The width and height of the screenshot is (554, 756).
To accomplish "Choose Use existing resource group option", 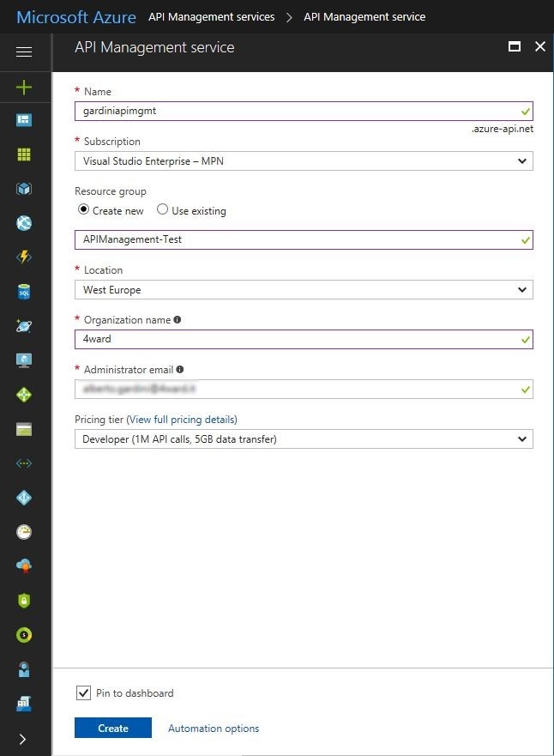I will 162,210.
